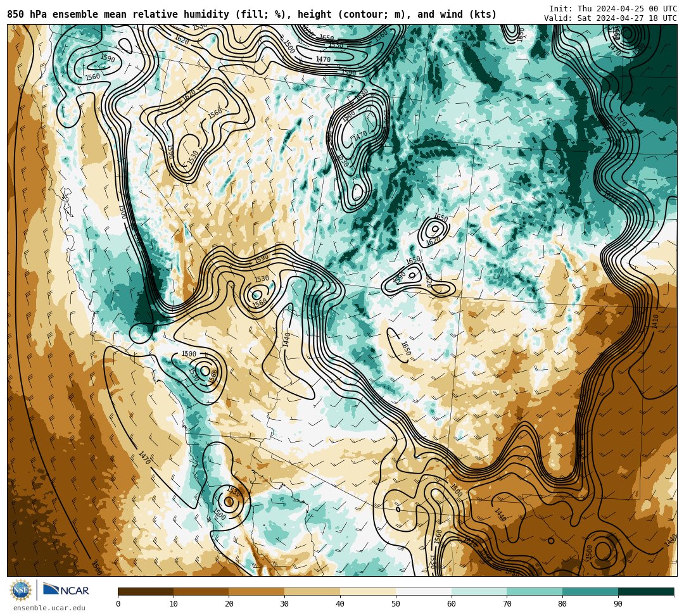Click the colorbar tick label 40
The width and height of the screenshot is (684, 616).
pos(340,604)
